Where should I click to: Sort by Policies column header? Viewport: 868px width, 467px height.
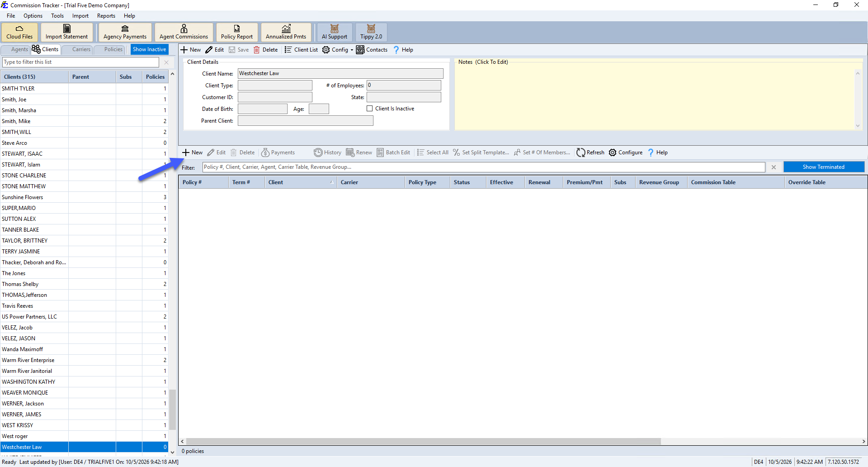click(155, 77)
